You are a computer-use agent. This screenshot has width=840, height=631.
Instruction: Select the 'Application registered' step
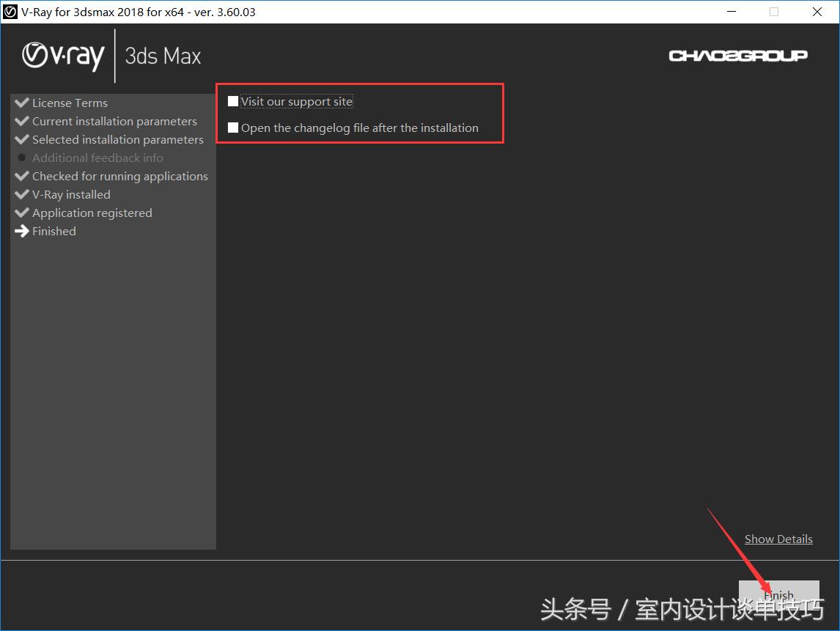92,213
